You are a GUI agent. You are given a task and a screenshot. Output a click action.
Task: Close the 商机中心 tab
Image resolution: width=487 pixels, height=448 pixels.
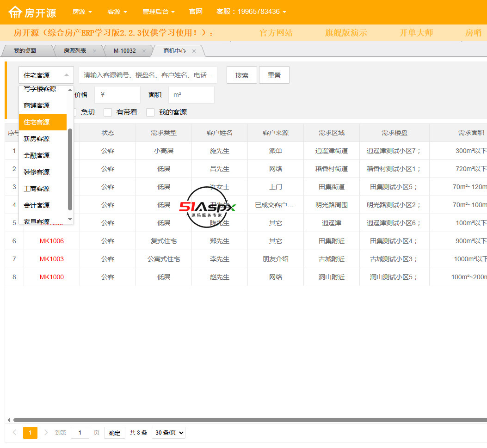pyautogui.click(x=194, y=51)
